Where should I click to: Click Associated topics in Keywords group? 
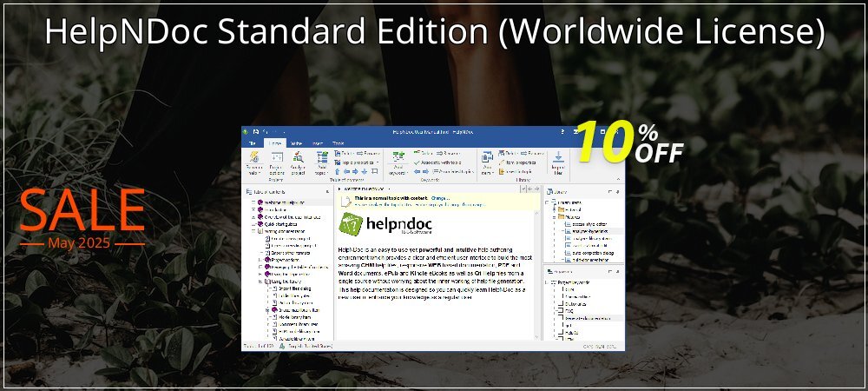(454, 172)
